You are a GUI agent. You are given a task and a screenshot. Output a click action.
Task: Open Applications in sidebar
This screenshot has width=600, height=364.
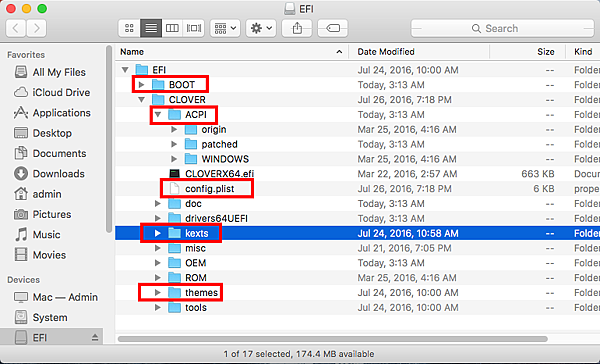click(x=52, y=113)
